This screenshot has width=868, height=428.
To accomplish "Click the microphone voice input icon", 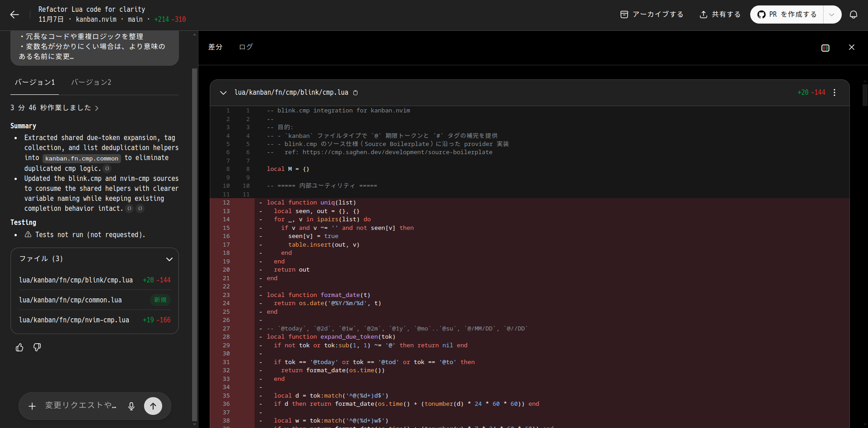I will click(131, 406).
